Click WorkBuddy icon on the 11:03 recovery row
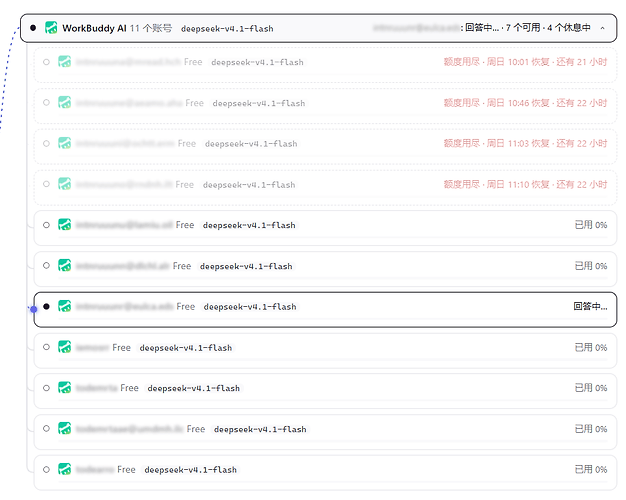626x500 pixels. [x=65, y=143]
